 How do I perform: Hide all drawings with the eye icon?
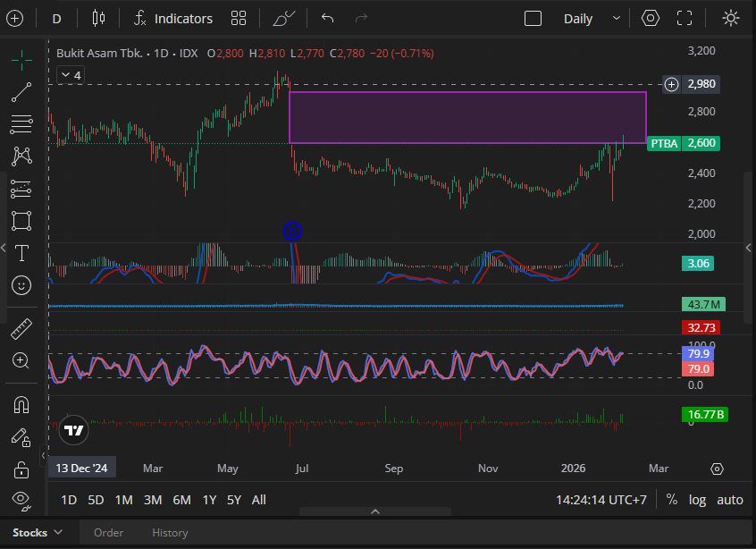coord(21,499)
